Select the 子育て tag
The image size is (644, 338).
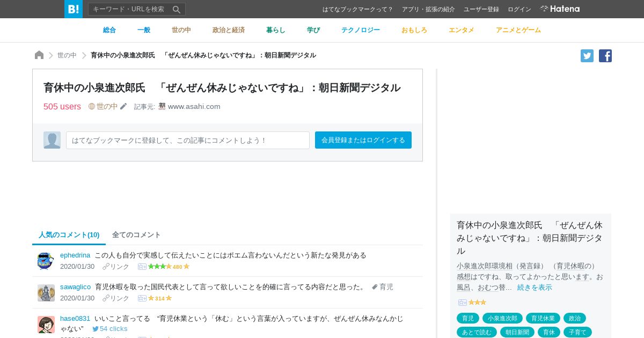pyautogui.click(x=577, y=332)
